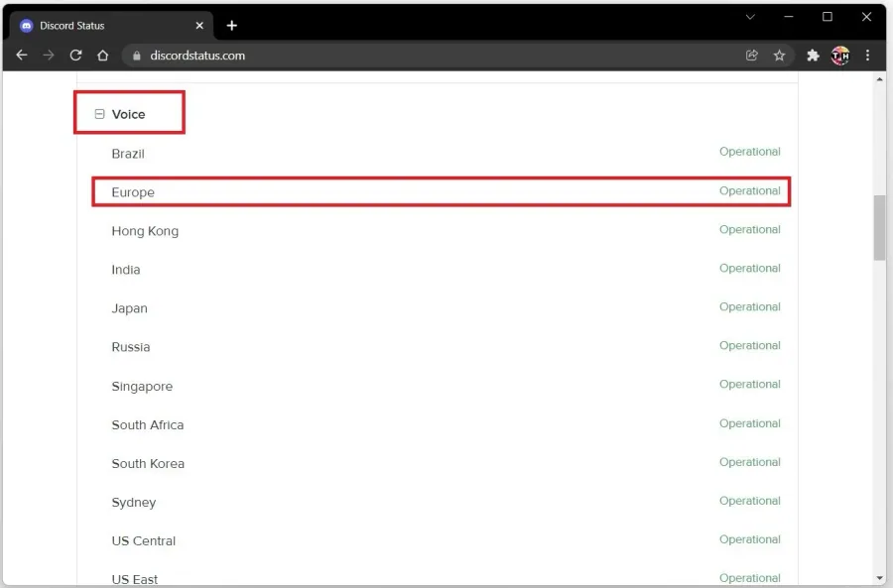Share this page via the share icon

(x=752, y=56)
